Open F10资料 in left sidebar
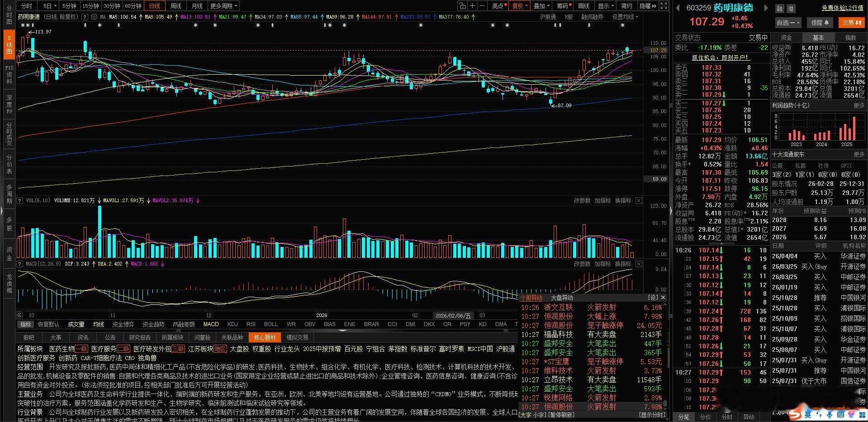Image resolution: width=868 pixels, height=422 pixels. point(9,75)
